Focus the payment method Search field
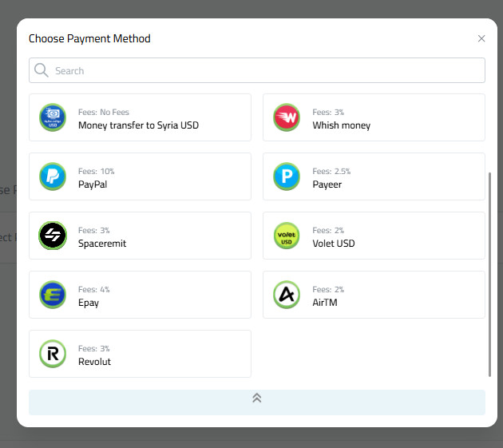This screenshot has height=448, width=503. (x=263, y=70)
